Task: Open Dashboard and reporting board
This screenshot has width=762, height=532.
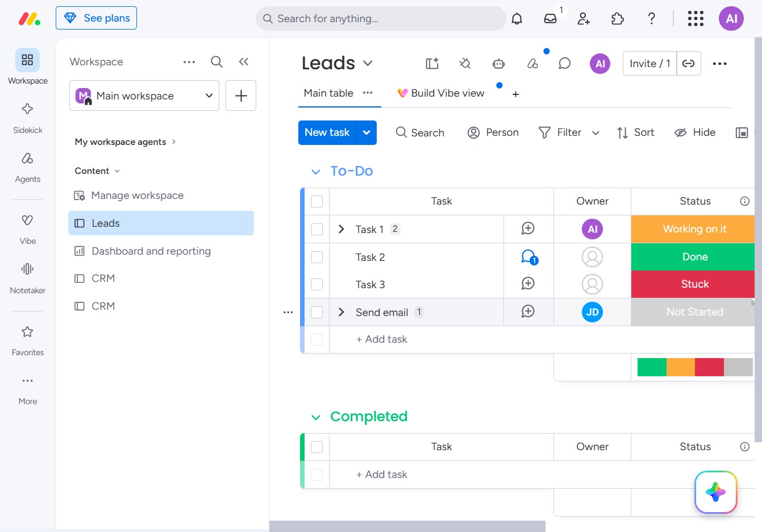Action: pyautogui.click(x=151, y=251)
